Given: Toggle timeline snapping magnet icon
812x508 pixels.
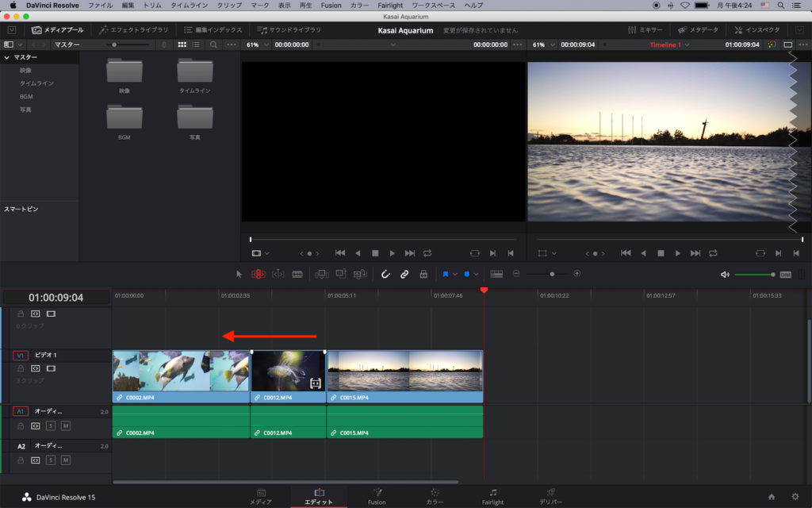Looking at the screenshot, I should point(385,274).
